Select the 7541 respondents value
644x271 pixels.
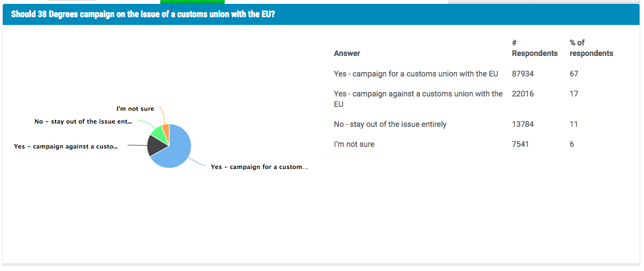(x=520, y=144)
